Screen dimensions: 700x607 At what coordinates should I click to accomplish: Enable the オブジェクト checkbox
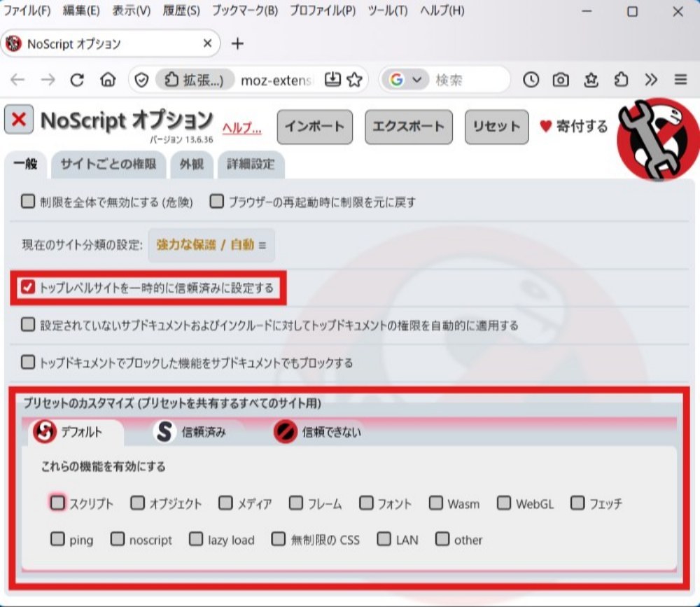[x=137, y=503]
